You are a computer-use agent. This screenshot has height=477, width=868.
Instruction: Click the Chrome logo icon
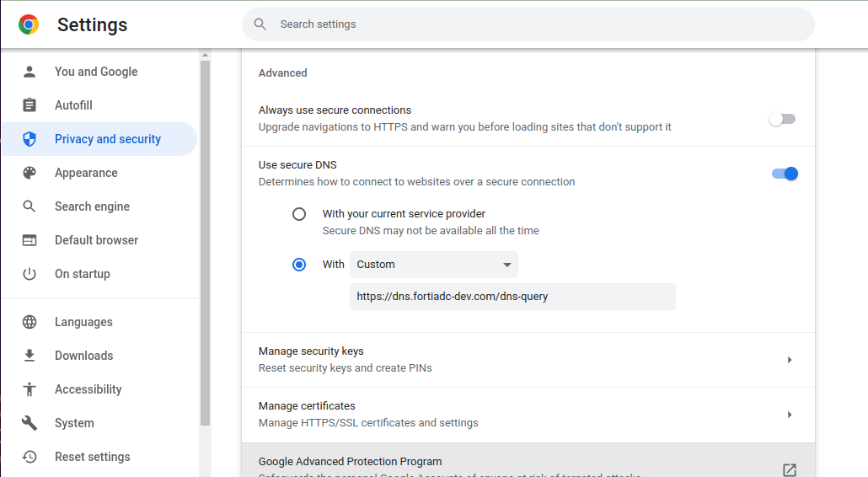[x=29, y=24]
